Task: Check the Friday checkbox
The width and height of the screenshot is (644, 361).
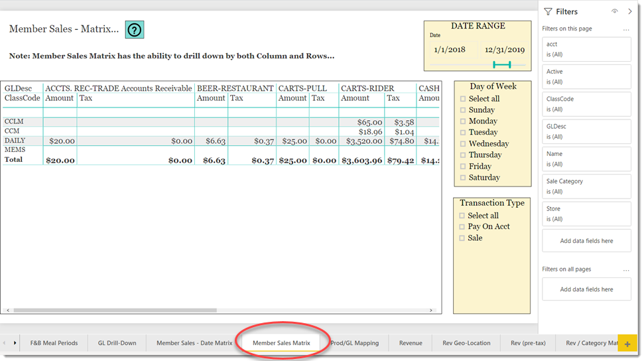Action: [463, 167]
